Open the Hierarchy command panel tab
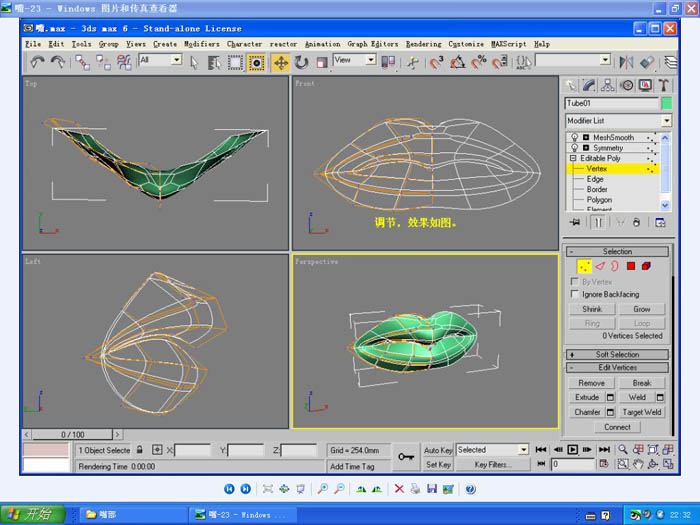The image size is (700, 525). (609, 86)
